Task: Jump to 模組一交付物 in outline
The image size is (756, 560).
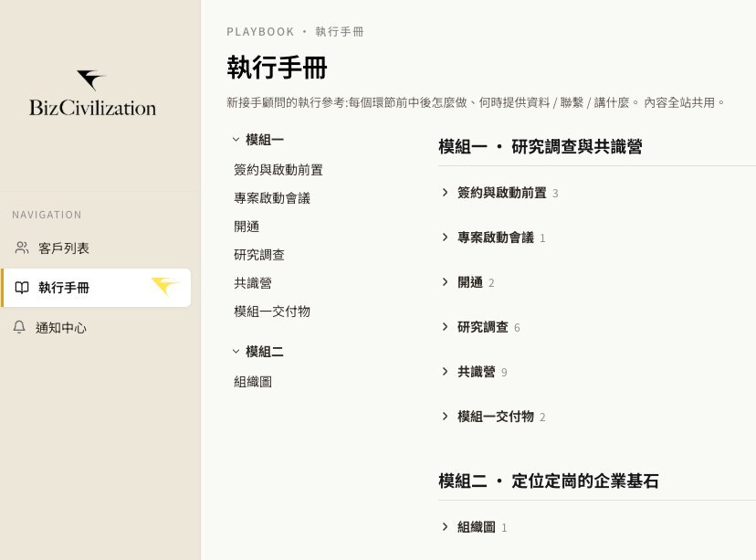Action: pos(272,312)
